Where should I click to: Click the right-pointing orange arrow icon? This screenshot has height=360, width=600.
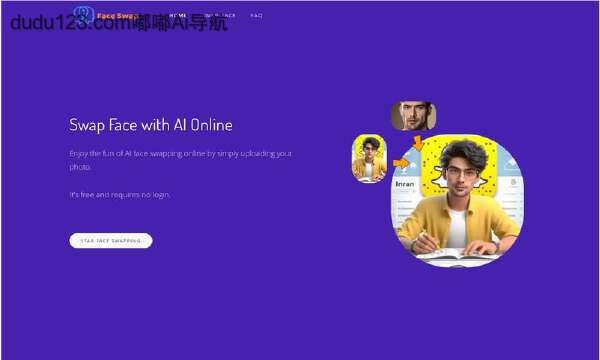[x=401, y=163]
